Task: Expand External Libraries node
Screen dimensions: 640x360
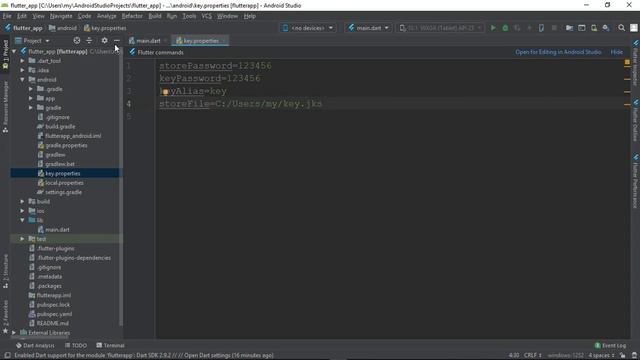Action: point(14,333)
